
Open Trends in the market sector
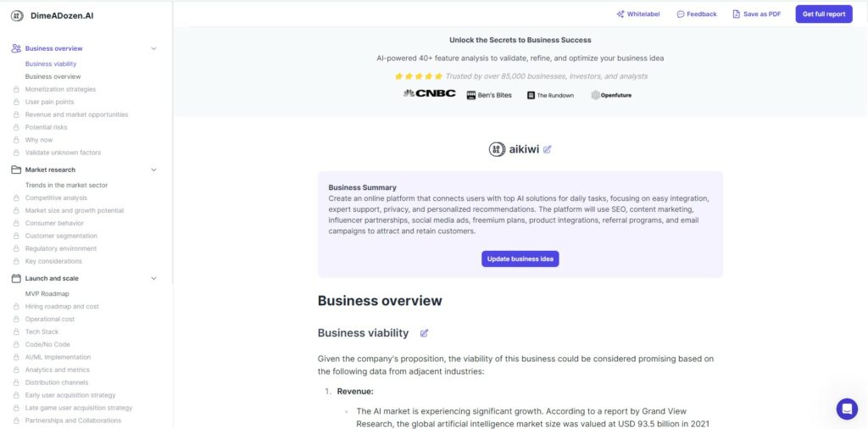[66, 186]
